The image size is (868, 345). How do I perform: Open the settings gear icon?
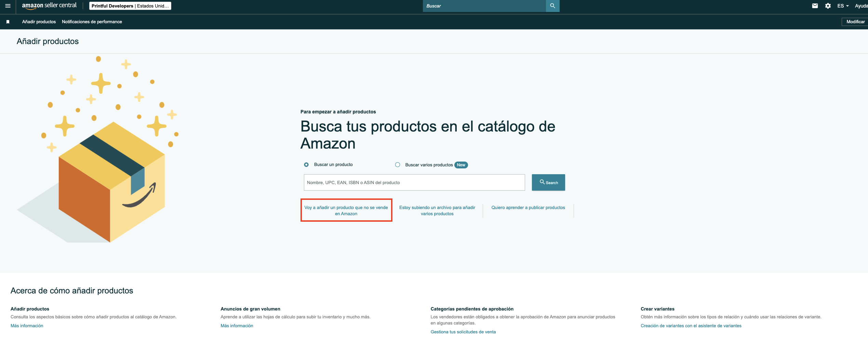(x=828, y=6)
